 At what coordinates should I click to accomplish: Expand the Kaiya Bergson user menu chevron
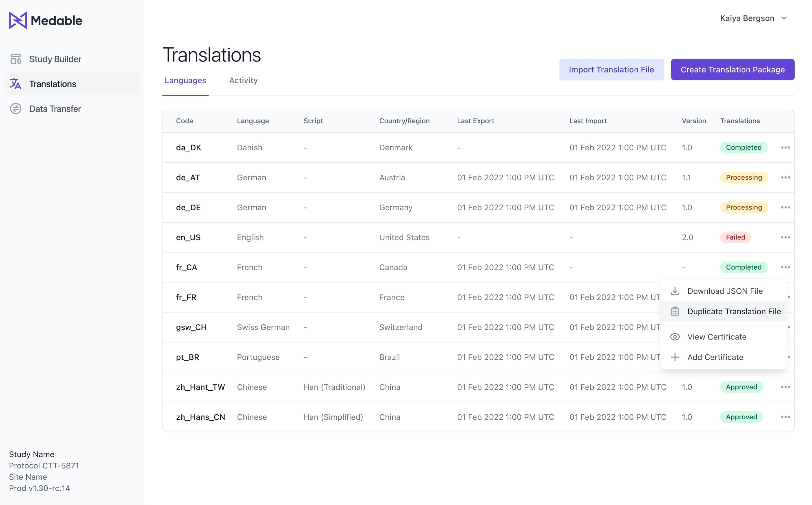point(784,18)
